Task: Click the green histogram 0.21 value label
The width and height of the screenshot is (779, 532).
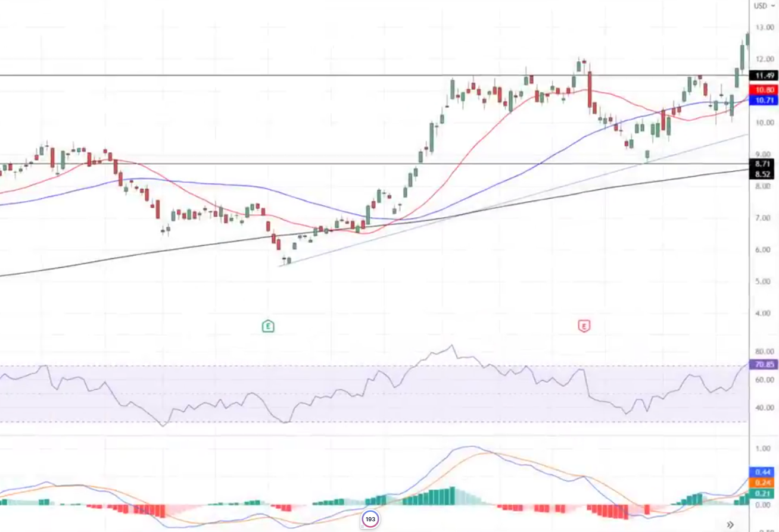Action: tap(764, 494)
